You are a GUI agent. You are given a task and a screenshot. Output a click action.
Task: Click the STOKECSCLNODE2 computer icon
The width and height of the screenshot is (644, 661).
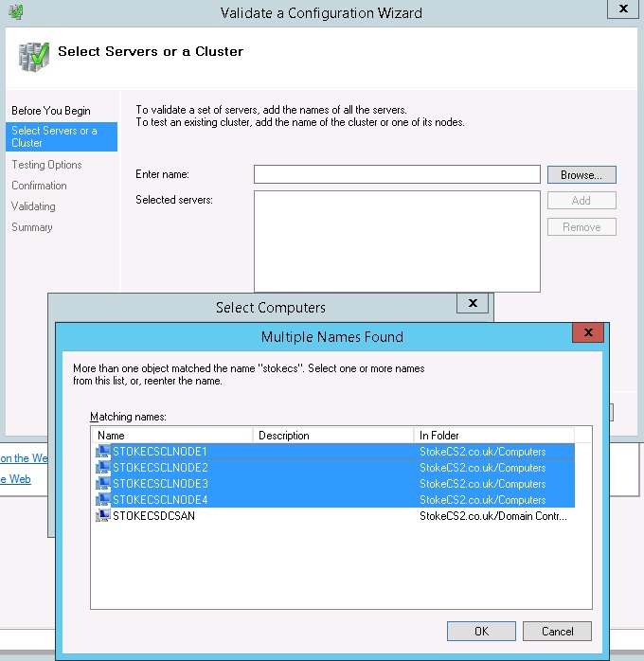pos(102,467)
